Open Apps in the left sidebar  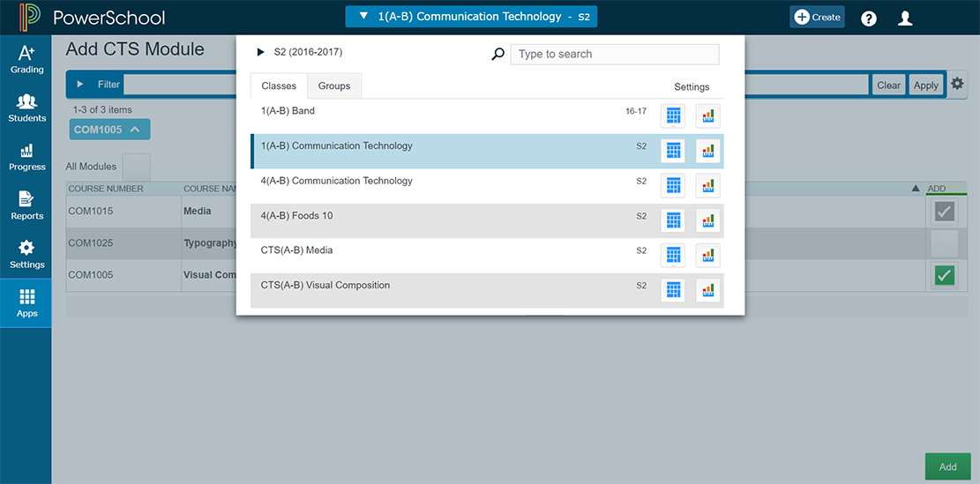(26, 302)
